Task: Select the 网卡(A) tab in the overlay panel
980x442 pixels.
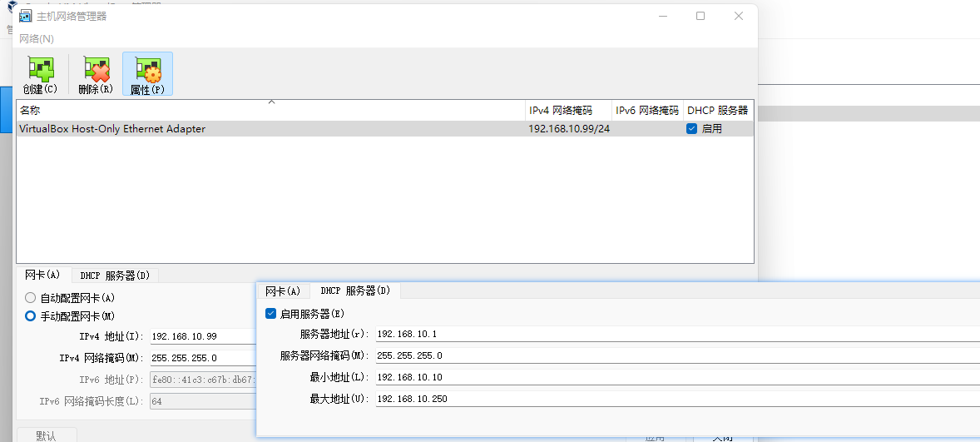Action: pyautogui.click(x=283, y=291)
